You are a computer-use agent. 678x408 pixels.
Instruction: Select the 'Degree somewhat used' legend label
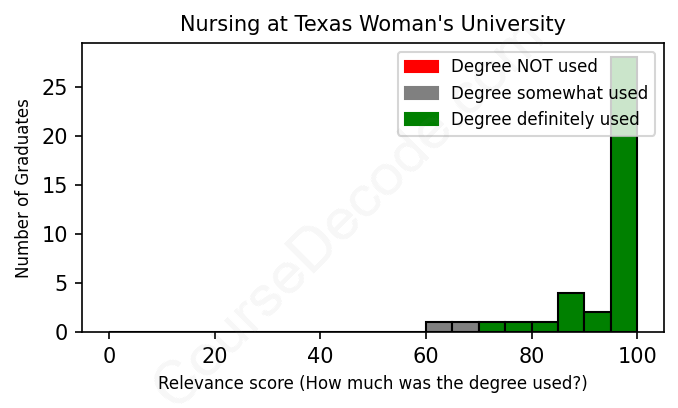pos(549,93)
